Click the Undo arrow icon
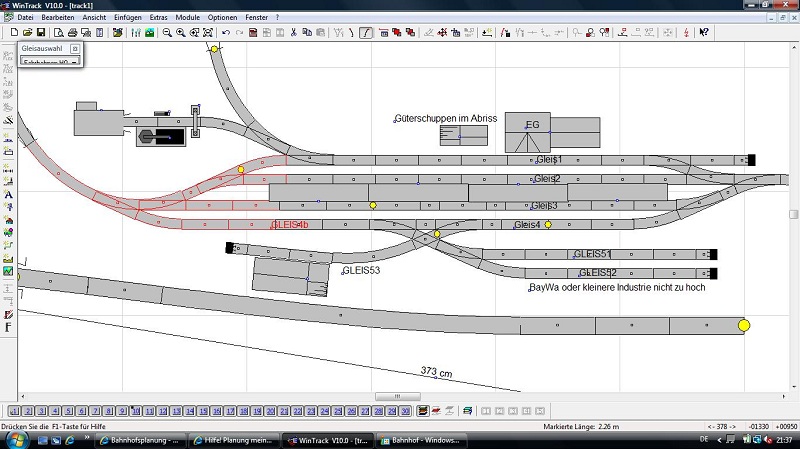 click(226, 33)
